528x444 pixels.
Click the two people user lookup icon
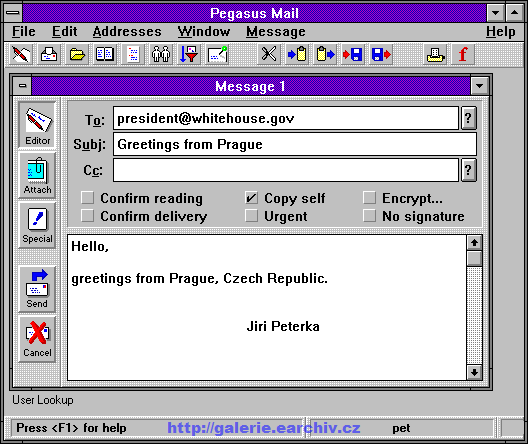tap(161, 54)
